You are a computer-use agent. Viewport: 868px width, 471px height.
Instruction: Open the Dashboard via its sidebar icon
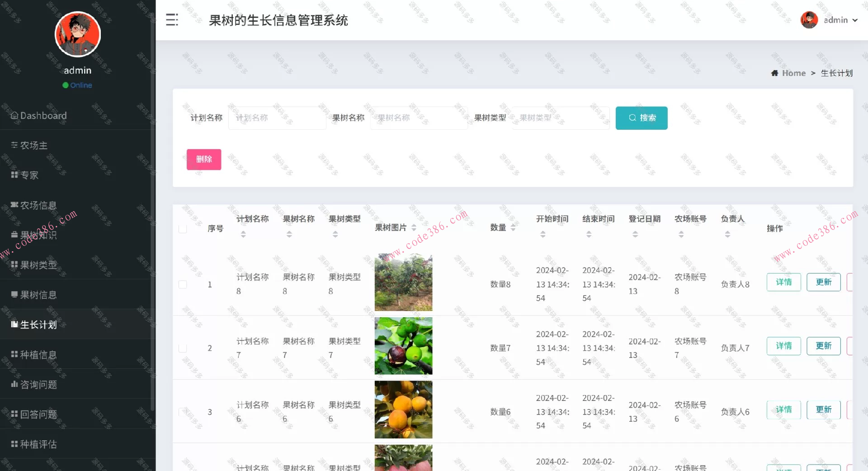click(x=14, y=115)
